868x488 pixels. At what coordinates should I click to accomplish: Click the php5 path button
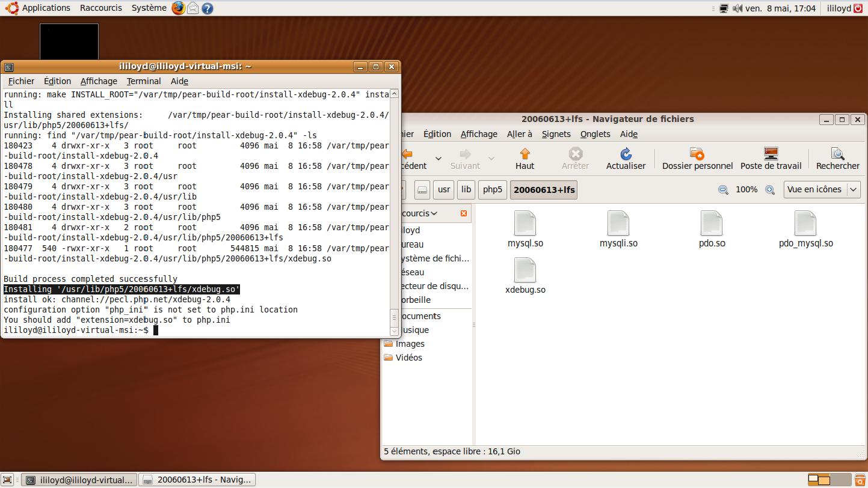(x=492, y=190)
